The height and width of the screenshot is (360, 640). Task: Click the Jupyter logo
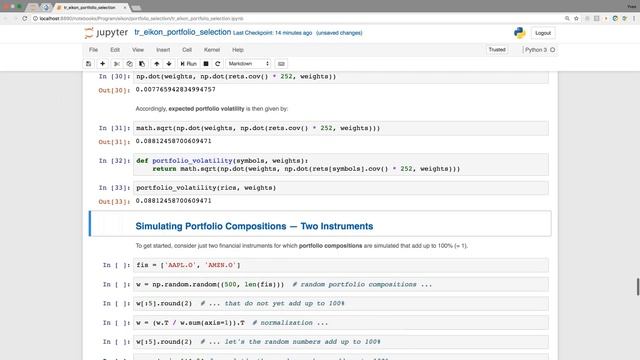click(x=106, y=33)
